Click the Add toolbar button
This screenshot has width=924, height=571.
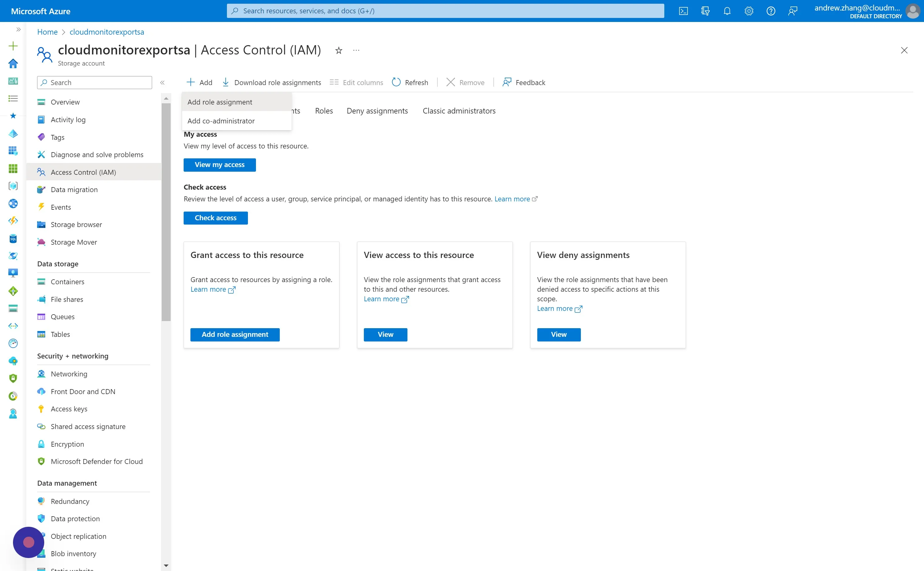199,83
